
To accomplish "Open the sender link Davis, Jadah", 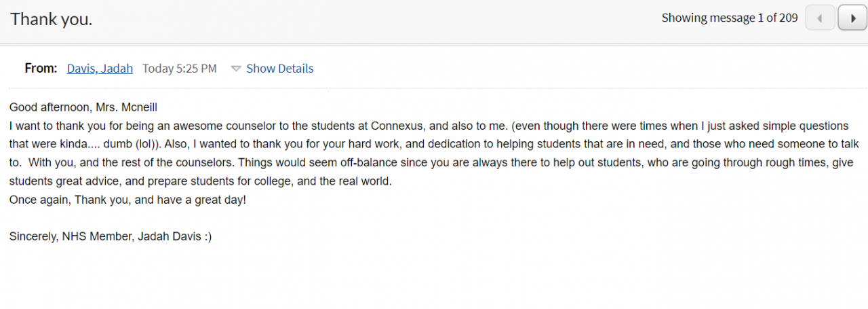I will pyautogui.click(x=100, y=69).
